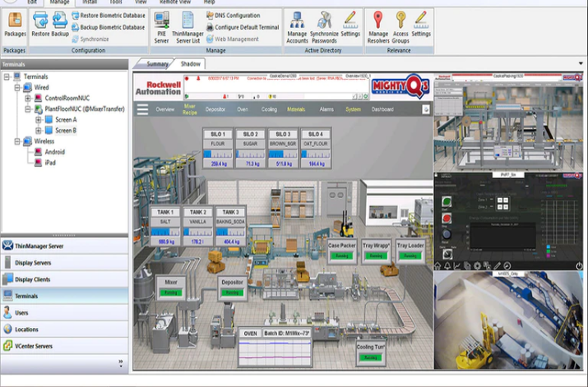Click green start button in dark panel

447,201
